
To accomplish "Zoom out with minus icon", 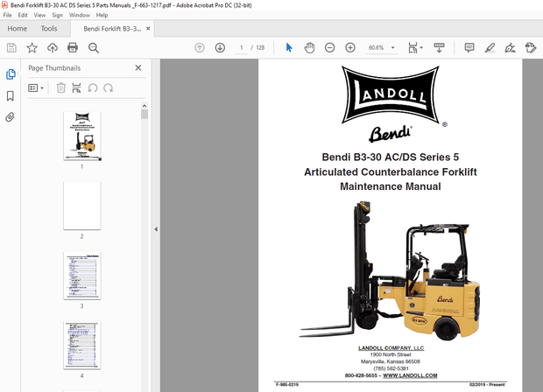I will [329, 48].
